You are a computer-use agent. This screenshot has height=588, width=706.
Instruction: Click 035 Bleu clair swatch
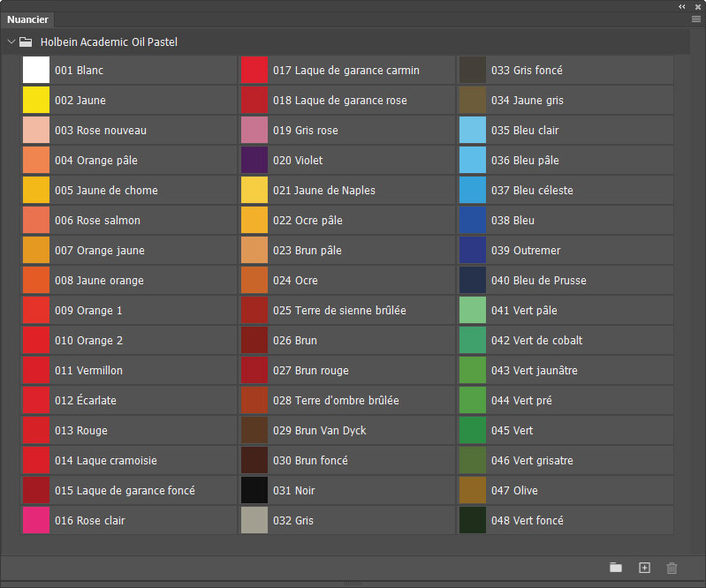click(x=473, y=131)
